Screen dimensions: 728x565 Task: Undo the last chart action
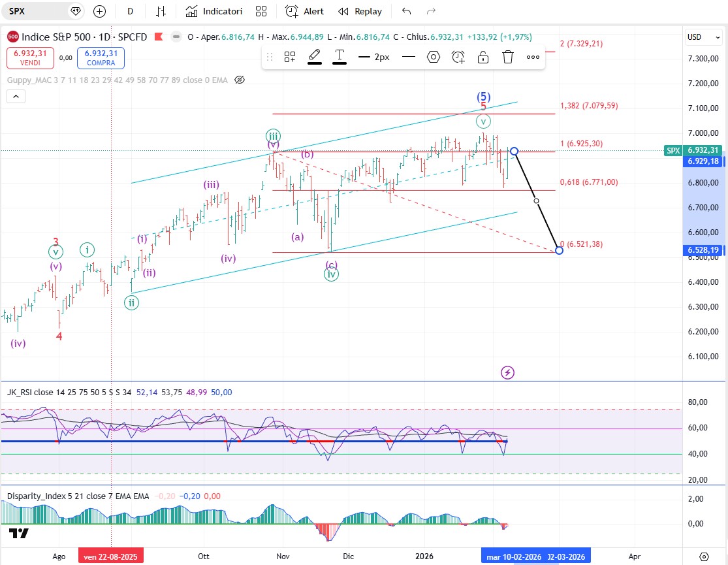click(x=406, y=11)
